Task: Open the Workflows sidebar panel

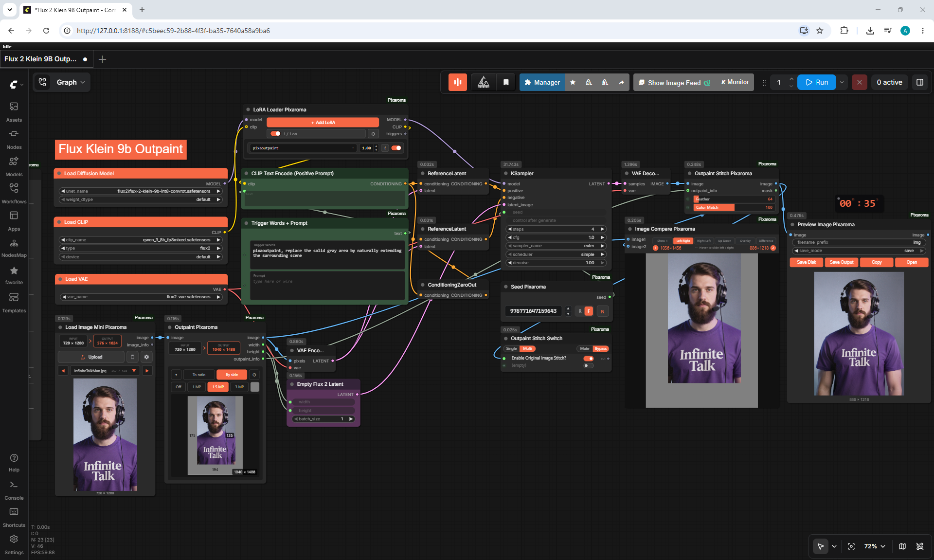Action: point(14,193)
